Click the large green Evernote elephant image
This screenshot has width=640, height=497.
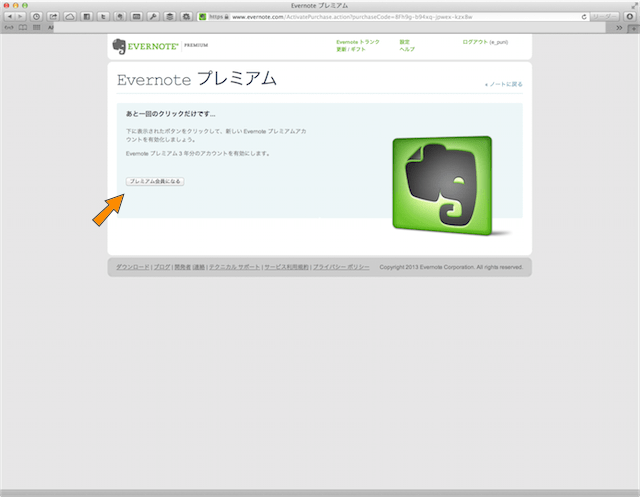coord(442,185)
